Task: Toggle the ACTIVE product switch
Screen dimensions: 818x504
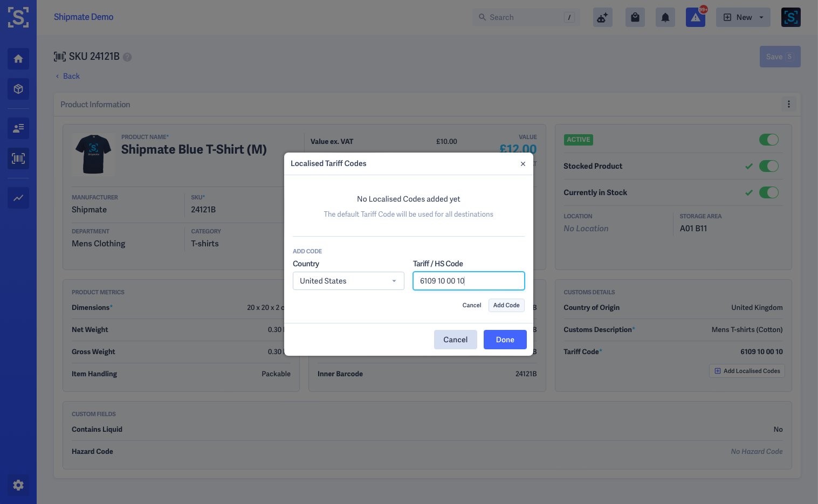Action: (768, 140)
